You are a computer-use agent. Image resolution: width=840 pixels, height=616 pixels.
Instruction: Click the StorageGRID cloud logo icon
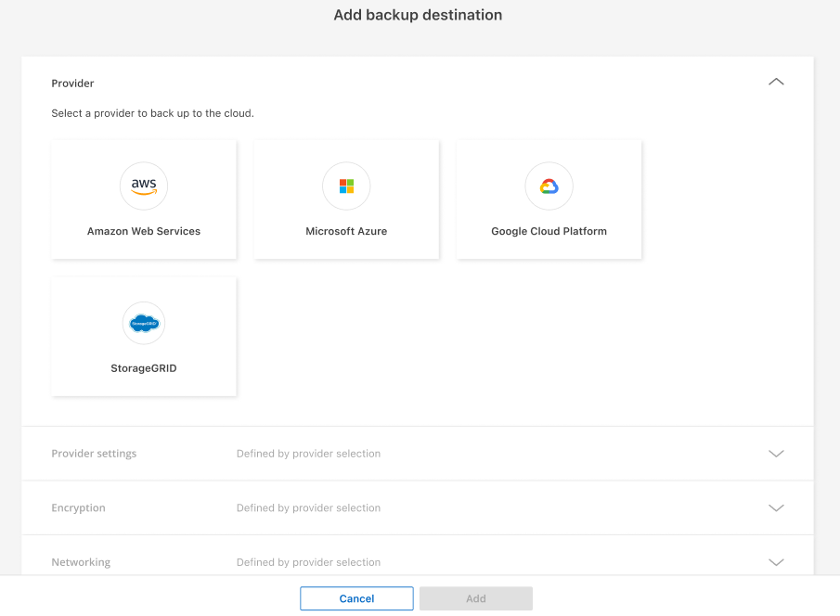pos(144,323)
